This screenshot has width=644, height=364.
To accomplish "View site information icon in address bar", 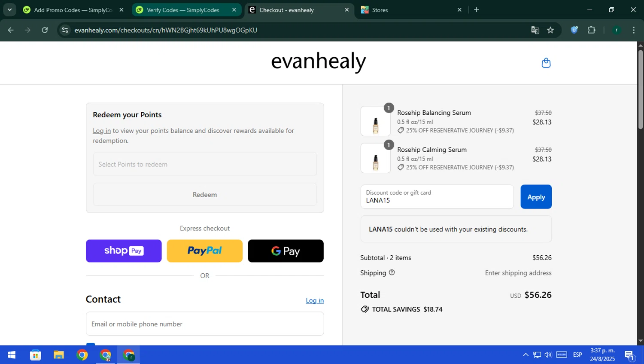I will pos(65,30).
